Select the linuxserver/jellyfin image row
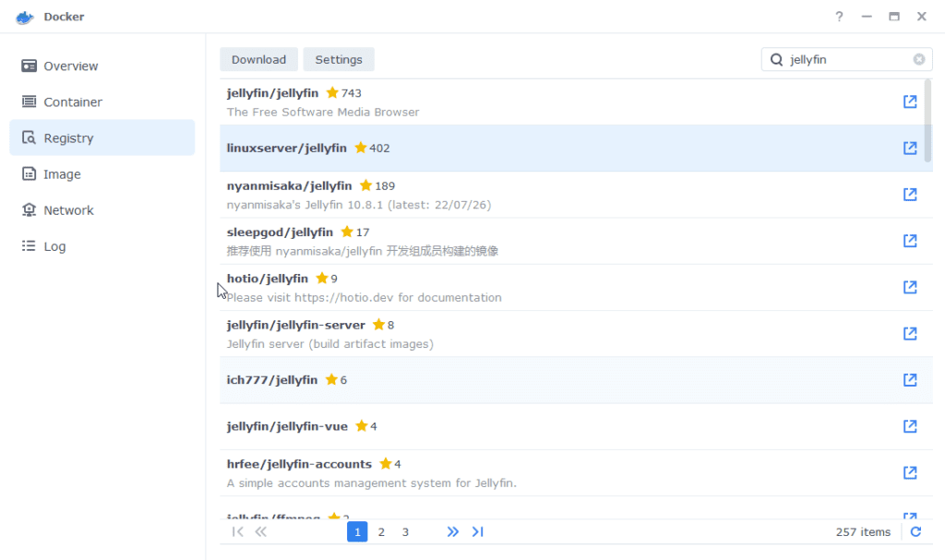This screenshot has width=945, height=560. pos(576,149)
